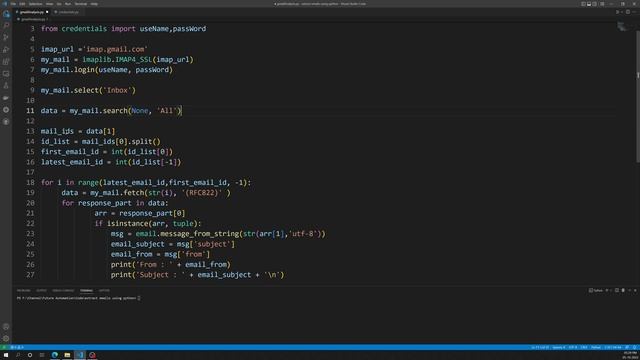Click line number 18 in the gutter
This screenshot has height=360, width=640.
click(30, 182)
